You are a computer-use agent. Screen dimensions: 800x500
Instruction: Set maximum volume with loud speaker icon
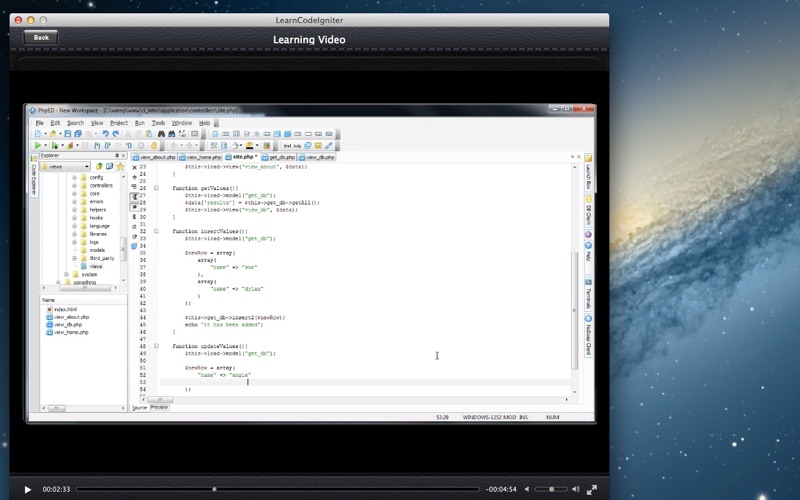tap(576, 489)
